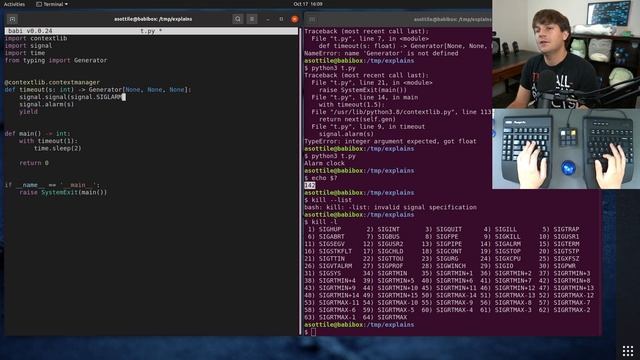The width and height of the screenshot is (640, 360).
Task: Place cursor at 'signal.signal(signal.SIGALRM' line
Action: [72, 97]
